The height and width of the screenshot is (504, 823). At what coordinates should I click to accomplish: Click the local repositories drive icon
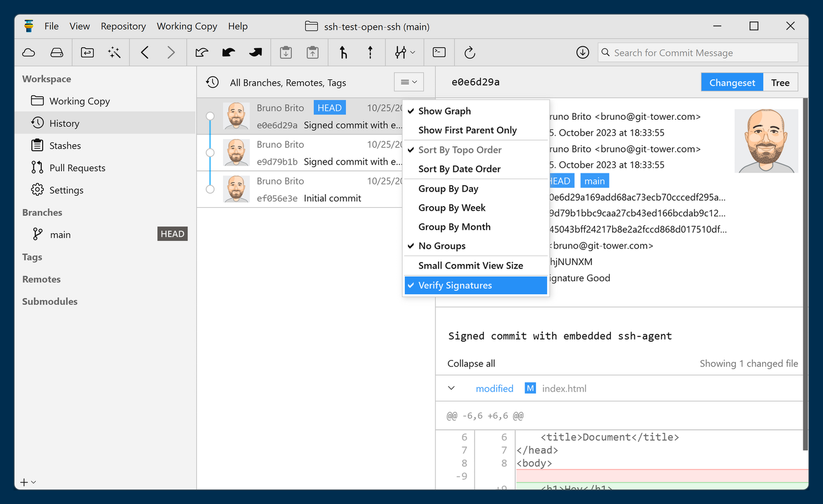[57, 53]
